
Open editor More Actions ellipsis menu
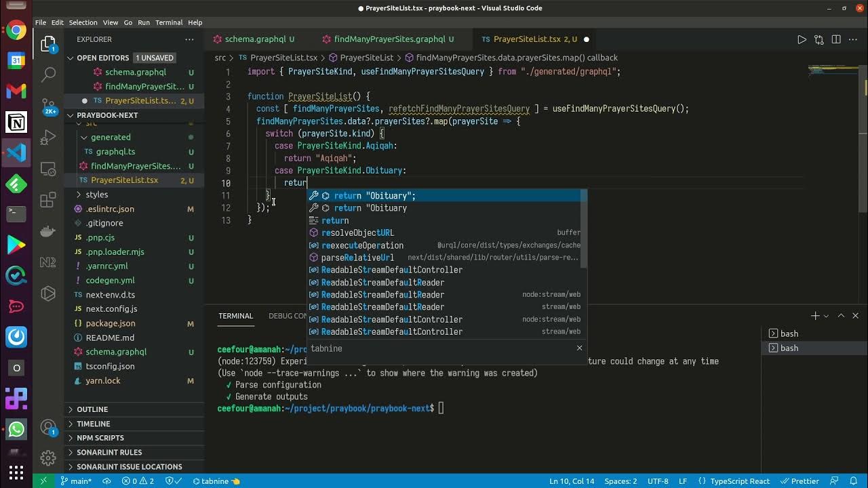tap(854, 39)
